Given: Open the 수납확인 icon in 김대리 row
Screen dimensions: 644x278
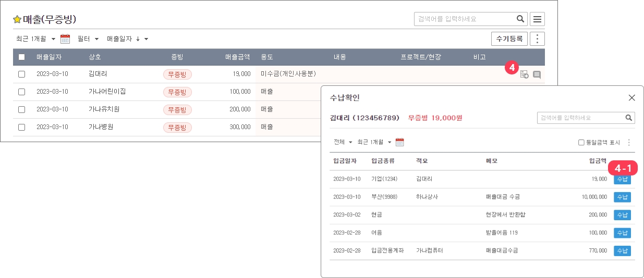Looking at the screenshot, I should click(x=524, y=74).
